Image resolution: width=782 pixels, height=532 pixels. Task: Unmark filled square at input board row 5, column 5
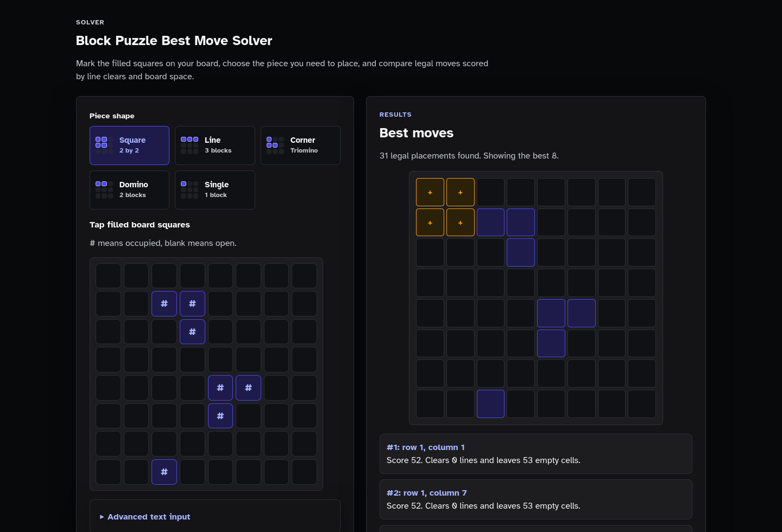pyautogui.click(x=220, y=388)
